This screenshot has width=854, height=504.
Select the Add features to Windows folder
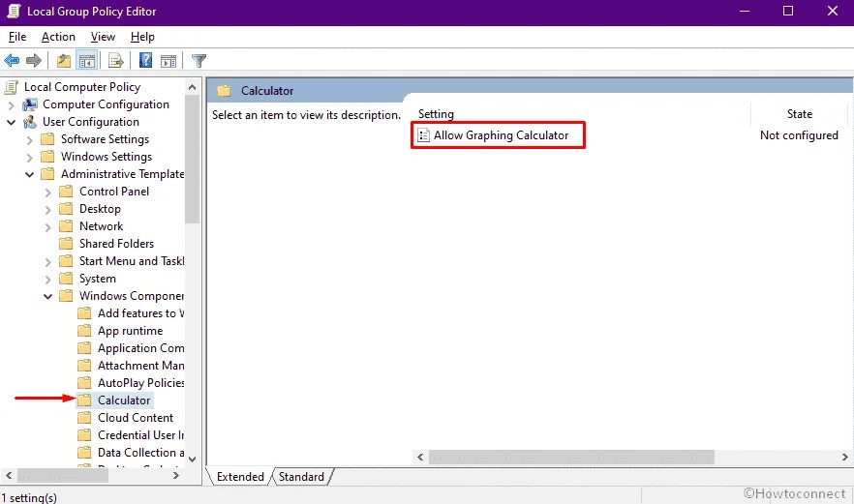[141, 313]
